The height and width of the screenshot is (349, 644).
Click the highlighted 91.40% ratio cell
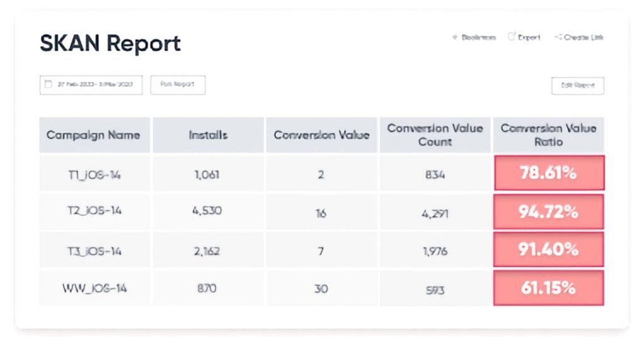pyautogui.click(x=548, y=249)
